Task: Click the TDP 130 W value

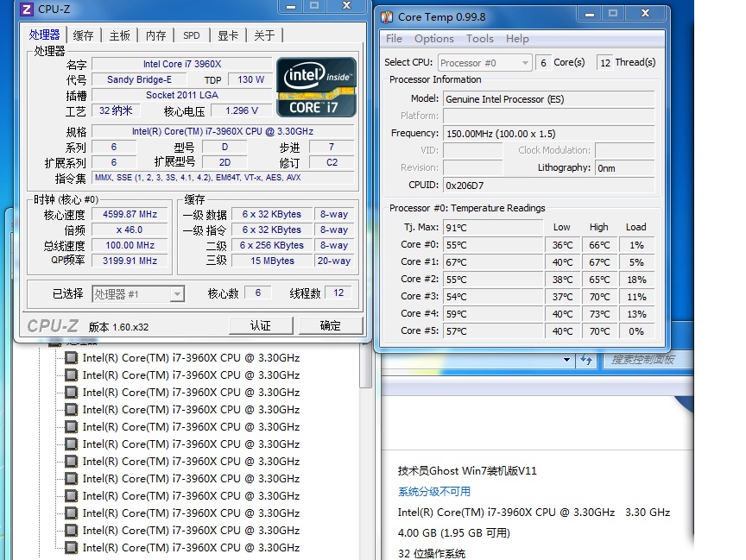Action: pyautogui.click(x=250, y=79)
